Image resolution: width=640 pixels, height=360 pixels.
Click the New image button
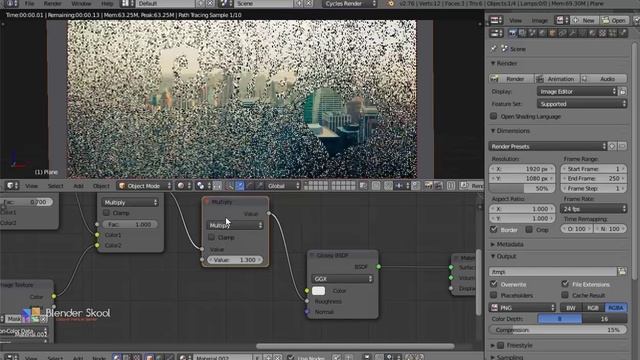coord(583,20)
